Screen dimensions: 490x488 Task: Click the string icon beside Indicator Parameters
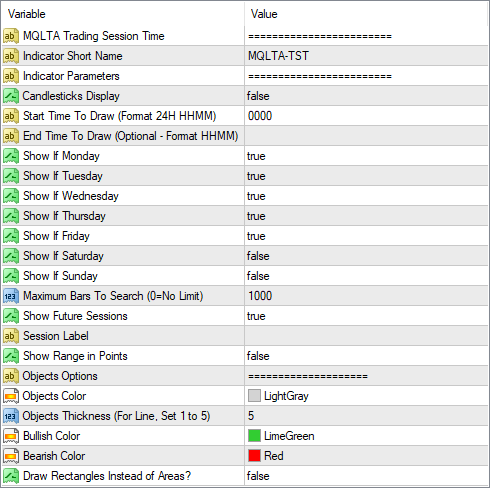[x=11, y=76]
